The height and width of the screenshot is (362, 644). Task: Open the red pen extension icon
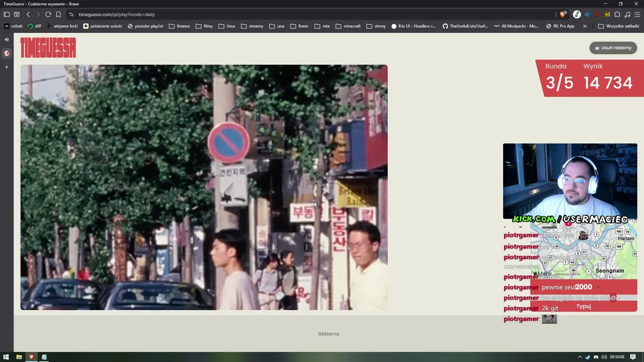tap(597, 15)
